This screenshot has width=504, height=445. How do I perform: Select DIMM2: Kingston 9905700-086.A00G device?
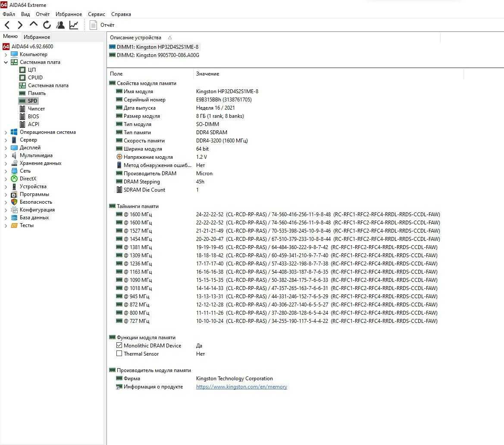[x=154, y=55]
